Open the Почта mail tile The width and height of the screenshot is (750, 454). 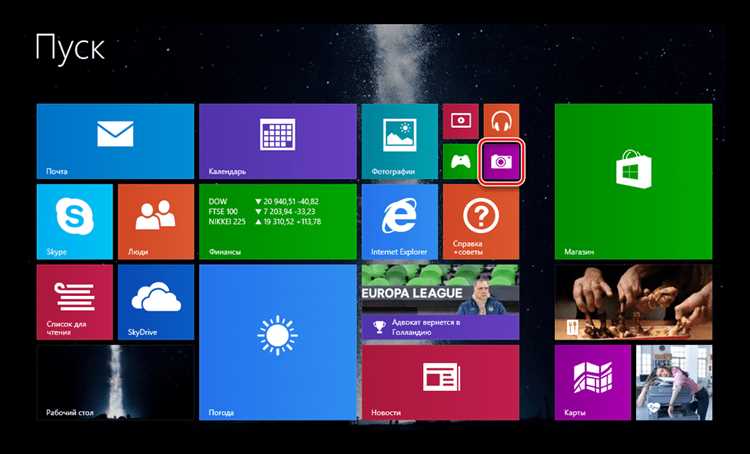click(115, 141)
